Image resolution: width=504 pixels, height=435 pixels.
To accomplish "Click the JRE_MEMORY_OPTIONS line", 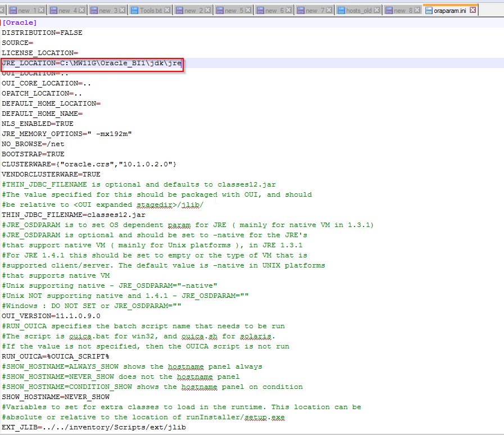I will click(x=67, y=134).
